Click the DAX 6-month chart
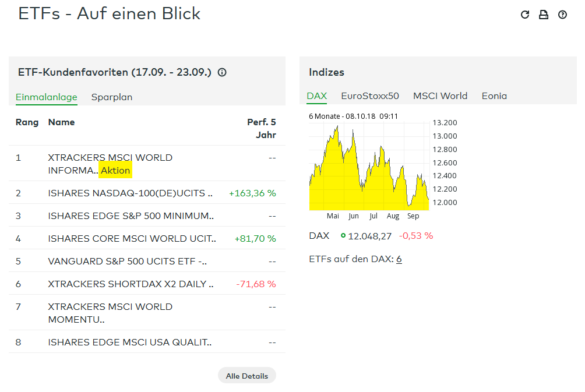Screen dimensions: 585x392 pyautogui.click(x=369, y=166)
